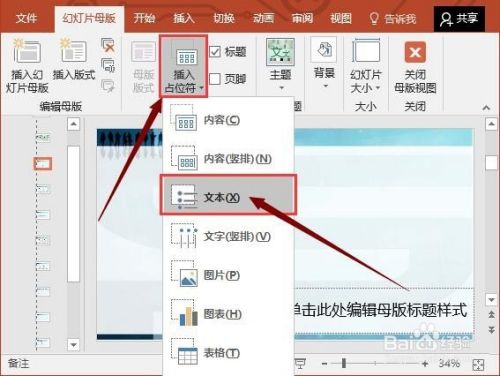Choose Content (内容) placeholder option
The height and width of the screenshot is (376, 500).
(x=228, y=120)
